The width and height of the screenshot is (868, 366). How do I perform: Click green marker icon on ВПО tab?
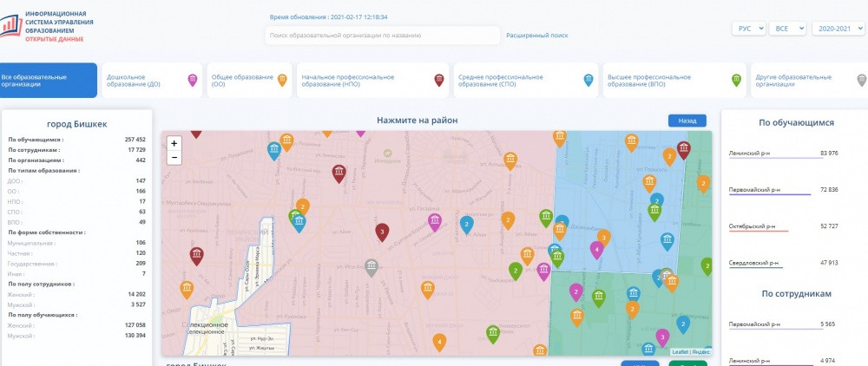(736, 80)
